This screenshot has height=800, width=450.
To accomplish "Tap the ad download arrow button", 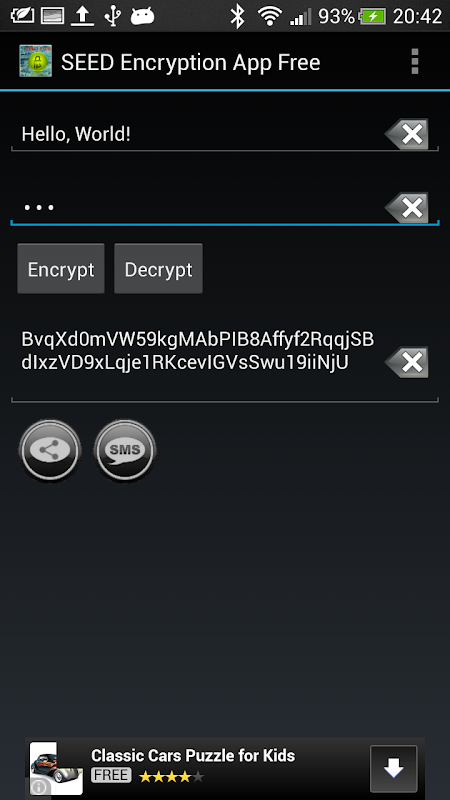I will pyautogui.click(x=394, y=769).
